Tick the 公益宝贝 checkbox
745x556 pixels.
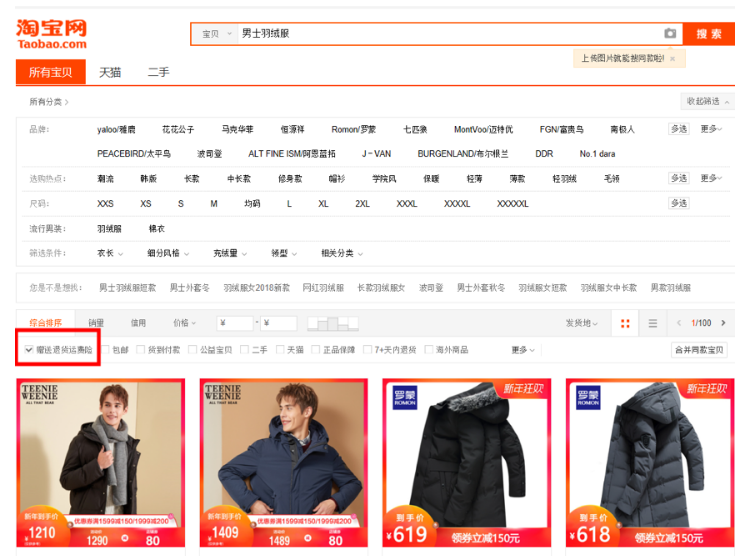(x=192, y=349)
